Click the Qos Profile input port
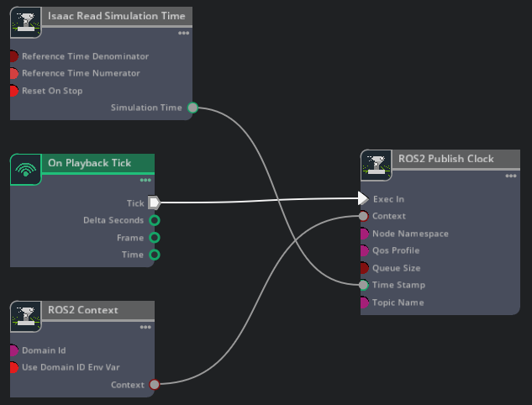 [364, 250]
